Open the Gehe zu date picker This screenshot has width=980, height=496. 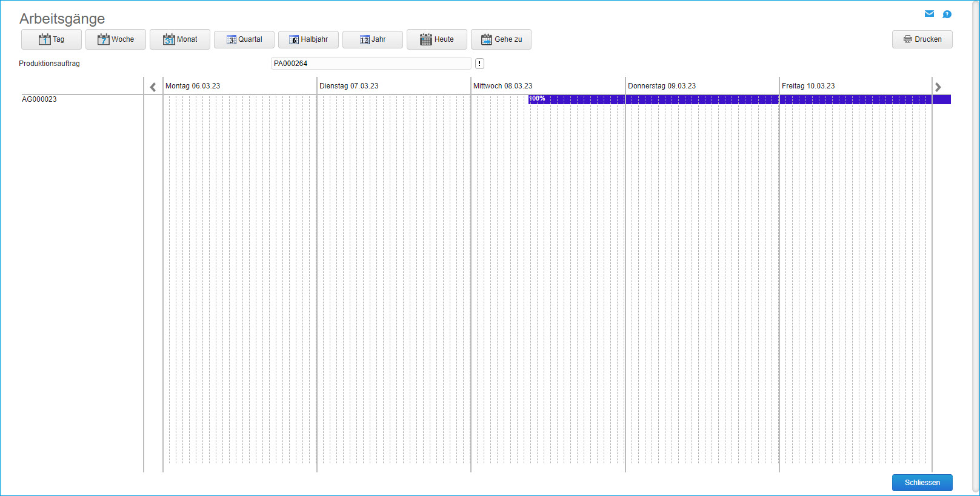[501, 39]
